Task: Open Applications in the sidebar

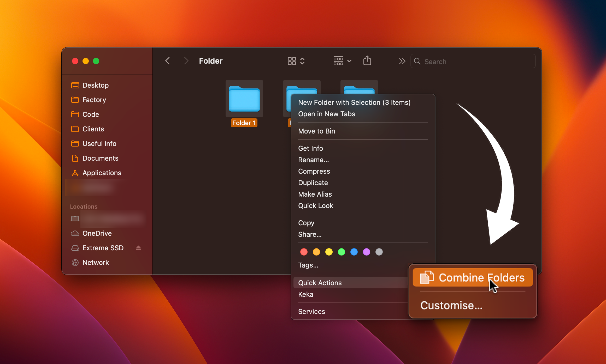Action: (102, 173)
